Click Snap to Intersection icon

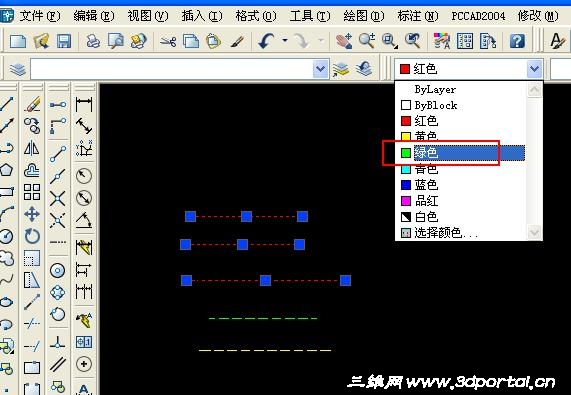pyautogui.click(x=58, y=198)
